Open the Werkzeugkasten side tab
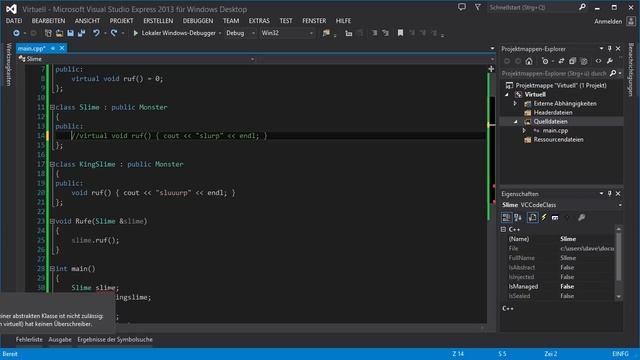The width and height of the screenshot is (640, 360). click(x=8, y=64)
